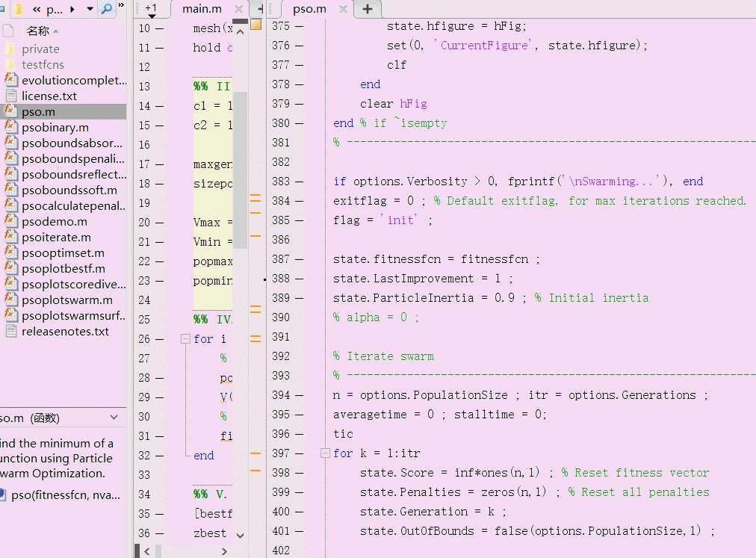Sort files by the 名称 column header
The height and width of the screenshot is (558, 756).
point(38,31)
